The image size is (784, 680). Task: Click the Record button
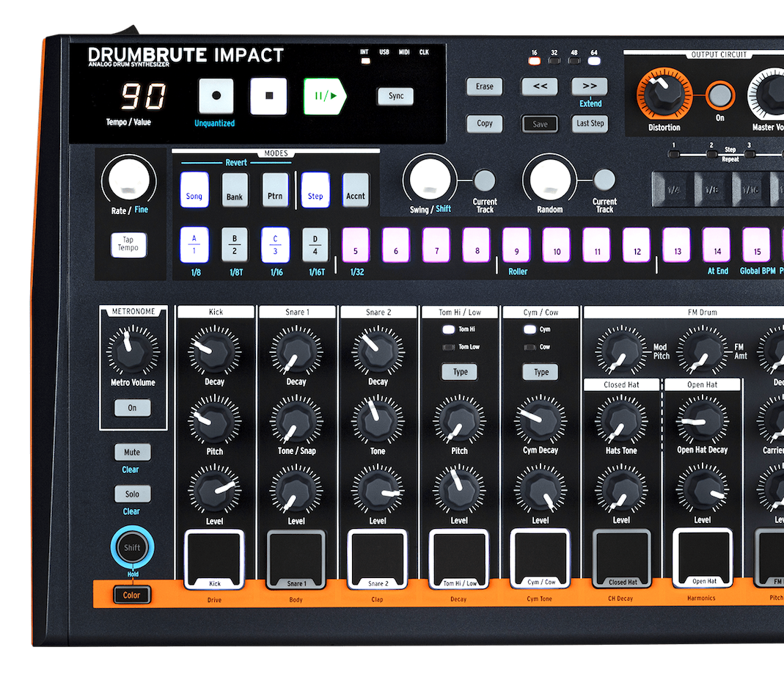click(216, 96)
